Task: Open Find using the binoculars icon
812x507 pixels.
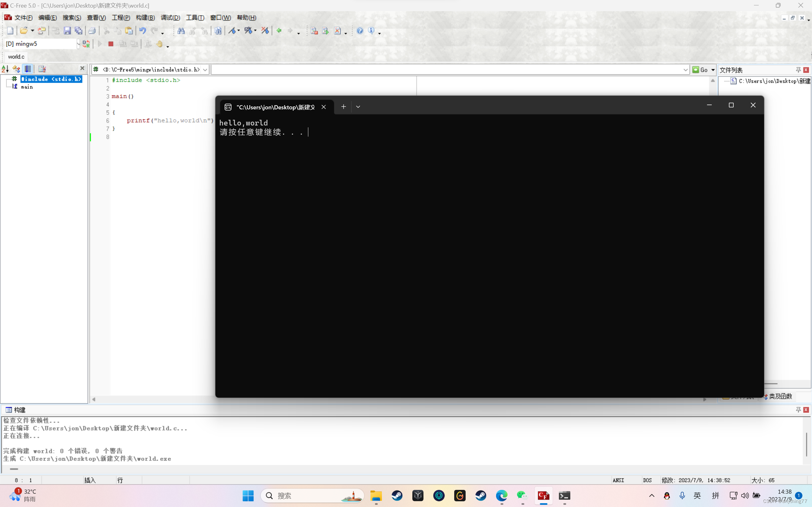Action: [181, 31]
